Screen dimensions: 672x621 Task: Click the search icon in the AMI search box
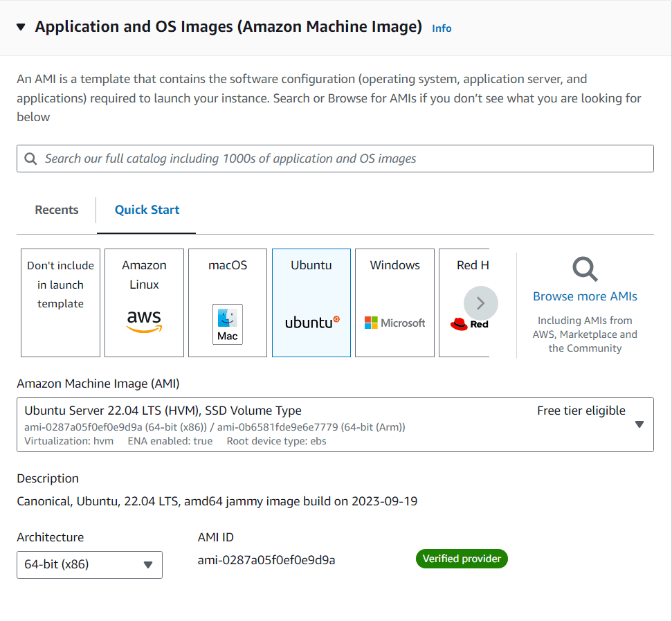tap(30, 159)
